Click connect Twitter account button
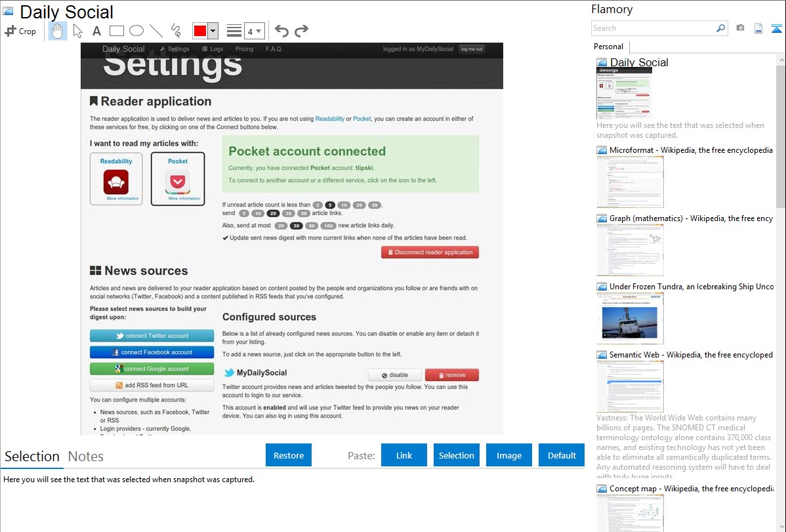This screenshot has width=786, height=532. click(152, 336)
